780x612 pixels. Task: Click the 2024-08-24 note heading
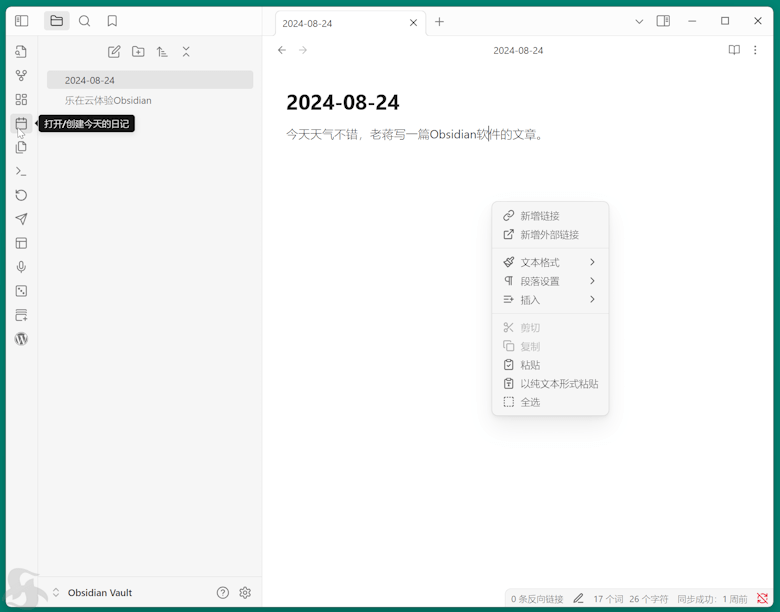343,102
